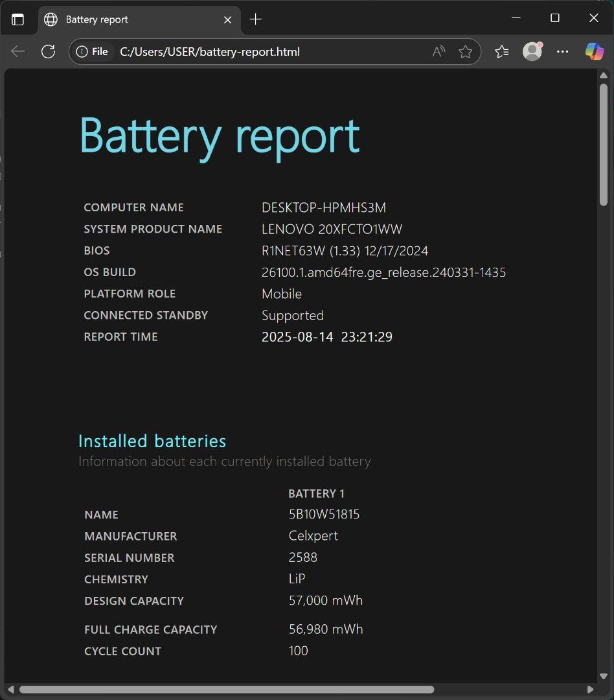
Task: Click the COMPUTER NAME label
Action: (134, 207)
